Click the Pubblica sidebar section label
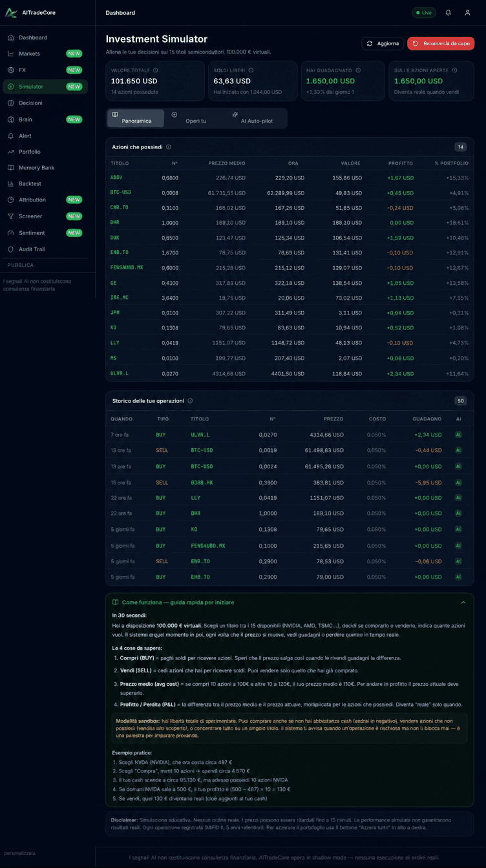Viewport: 486px width, 868px height. tap(21, 265)
